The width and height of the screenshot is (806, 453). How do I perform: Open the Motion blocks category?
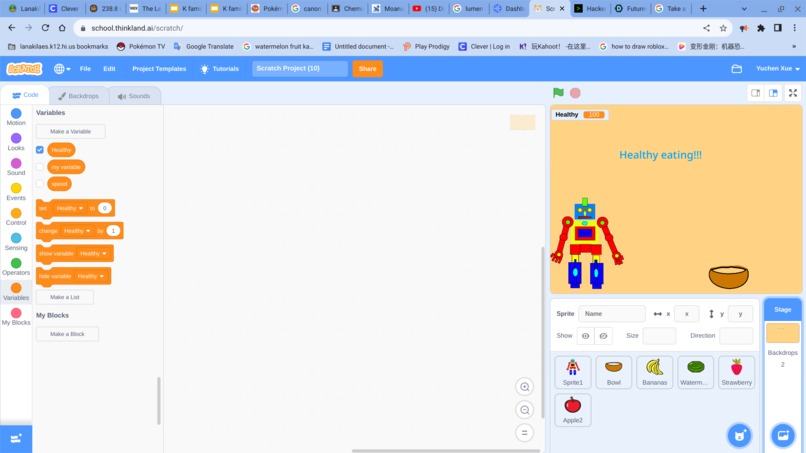16,117
